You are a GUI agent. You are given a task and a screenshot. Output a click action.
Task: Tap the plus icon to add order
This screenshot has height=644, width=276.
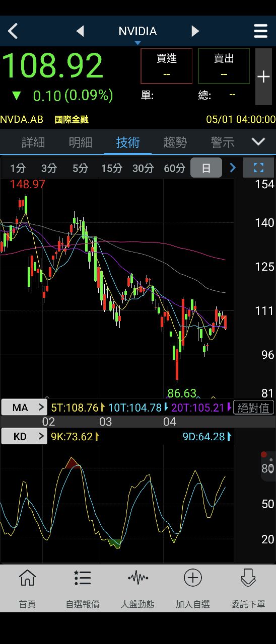[x=263, y=76]
